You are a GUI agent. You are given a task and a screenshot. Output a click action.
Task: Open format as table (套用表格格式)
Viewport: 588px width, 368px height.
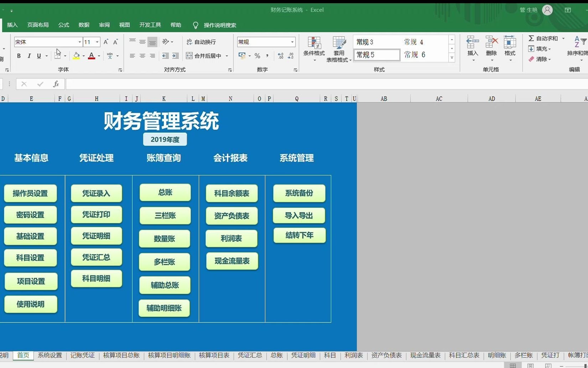pyautogui.click(x=339, y=49)
